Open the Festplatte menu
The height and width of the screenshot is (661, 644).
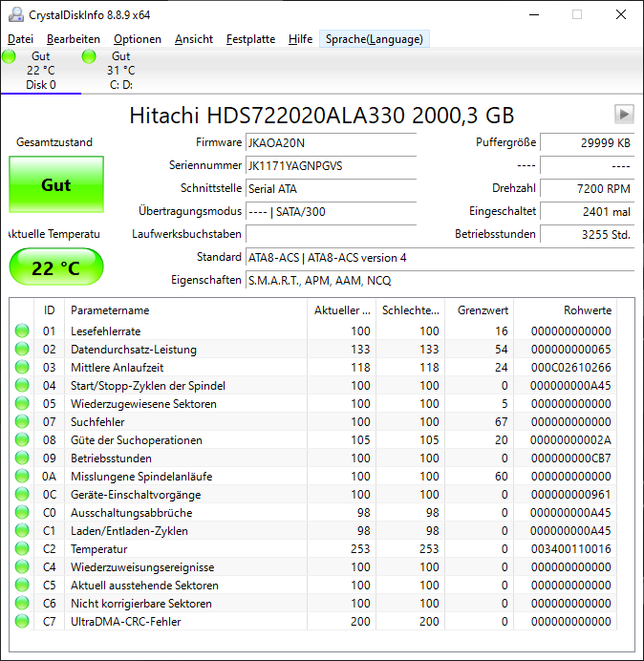coord(250,39)
